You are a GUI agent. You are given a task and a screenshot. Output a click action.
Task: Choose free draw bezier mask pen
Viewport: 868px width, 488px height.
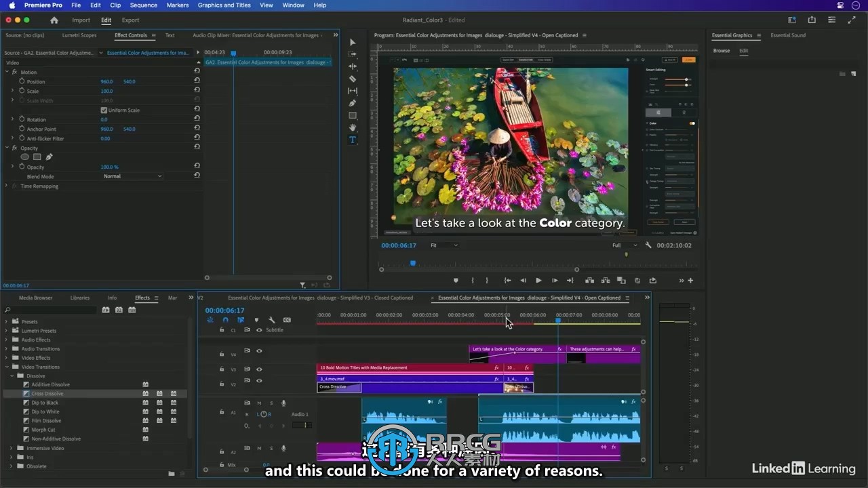coord(49,157)
